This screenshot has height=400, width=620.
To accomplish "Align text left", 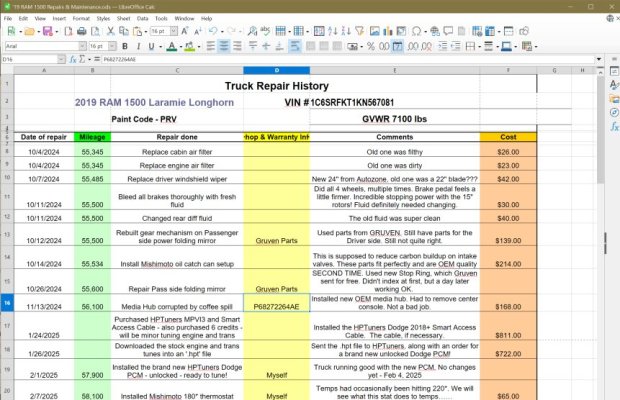I will [x=211, y=46].
